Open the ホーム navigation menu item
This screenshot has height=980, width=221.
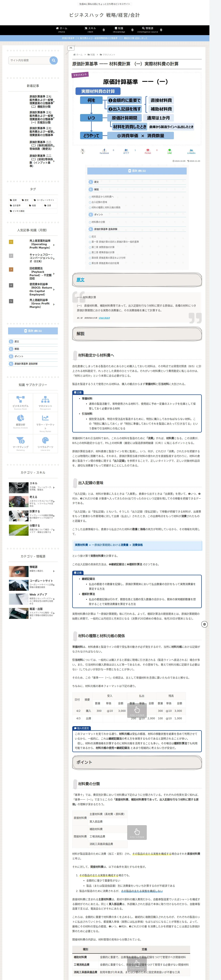[61, 30]
